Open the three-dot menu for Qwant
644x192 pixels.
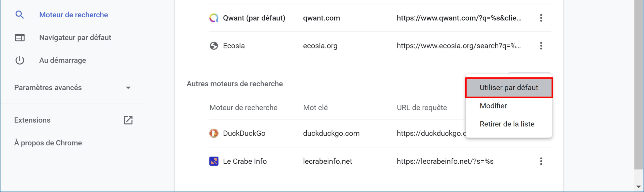coord(541,18)
